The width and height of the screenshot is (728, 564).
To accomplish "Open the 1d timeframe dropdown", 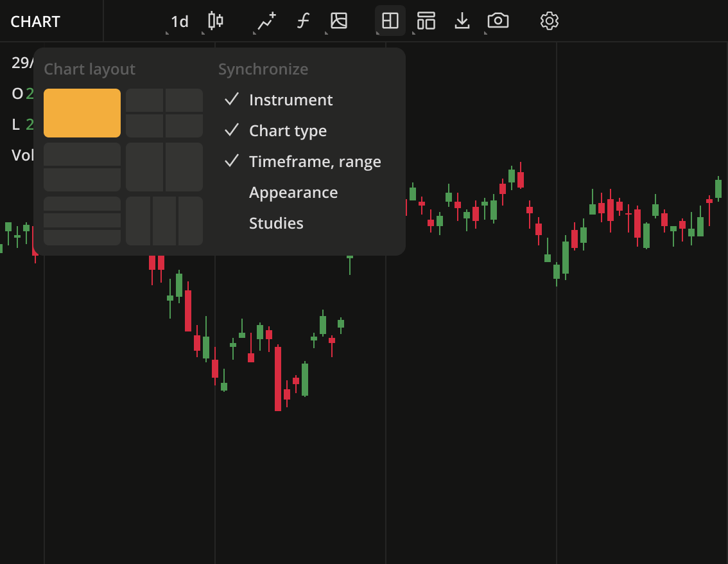I will [178, 21].
